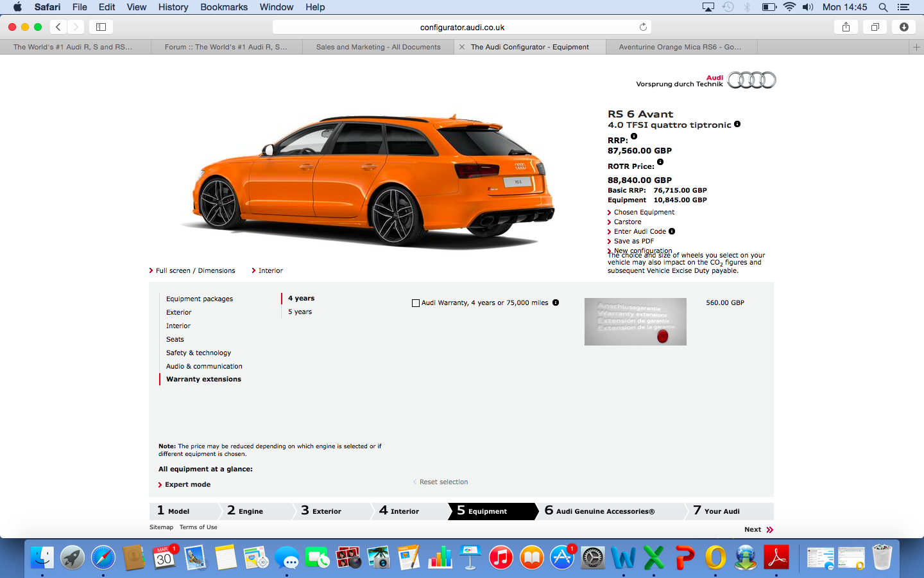Click the info icon next to RRP

634,136
